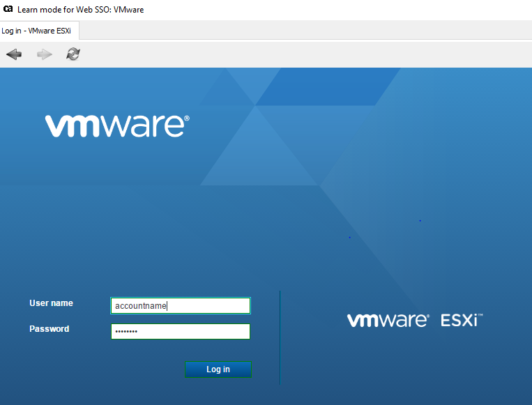Focus the Password input field

coord(181,331)
